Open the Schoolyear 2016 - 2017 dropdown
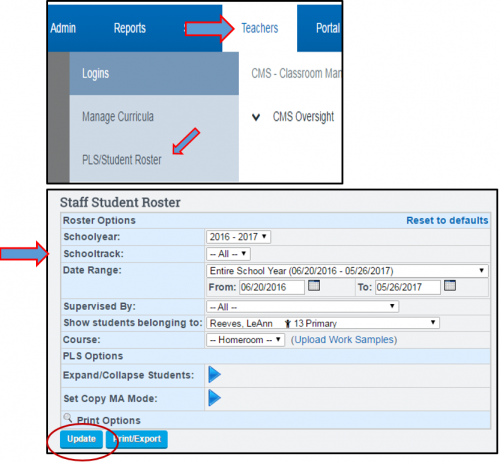 pyautogui.click(x=238, y=237)
